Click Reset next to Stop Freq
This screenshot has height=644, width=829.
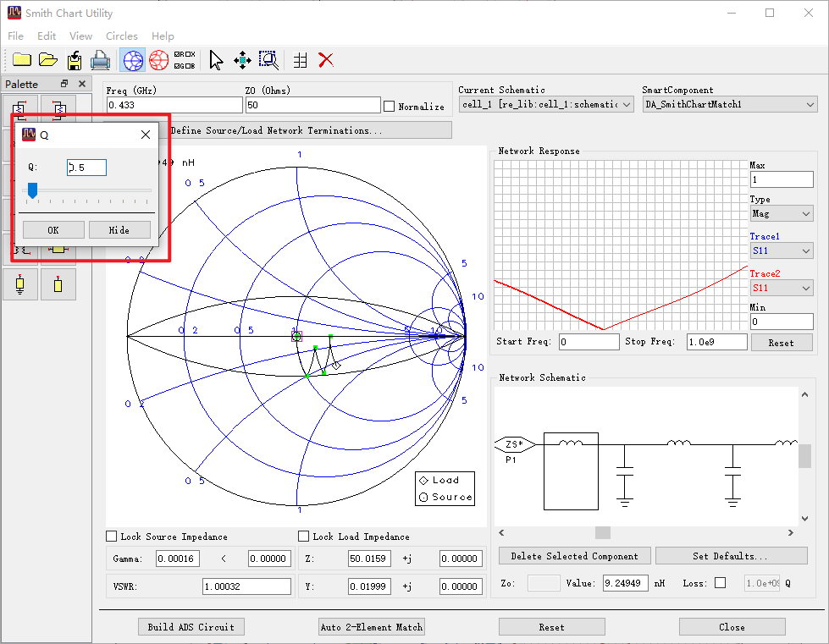point(781,343)
